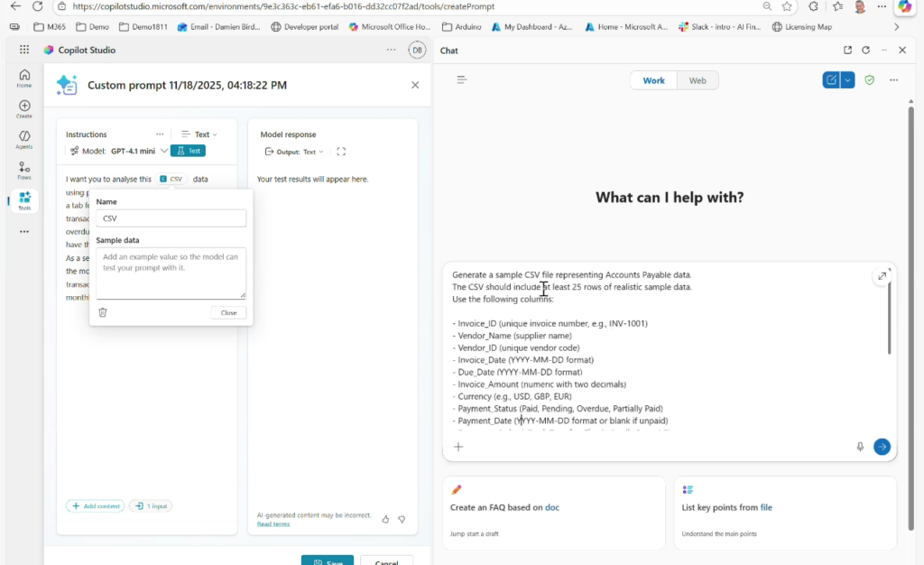Open the app launcher waffle icon

(x=24, y=50)
